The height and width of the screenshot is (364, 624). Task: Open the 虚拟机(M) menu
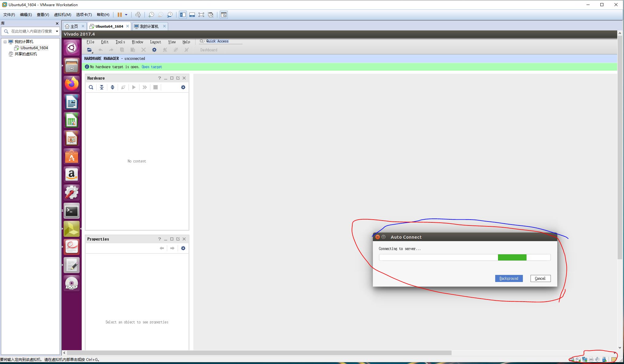[x=62, y=15]
